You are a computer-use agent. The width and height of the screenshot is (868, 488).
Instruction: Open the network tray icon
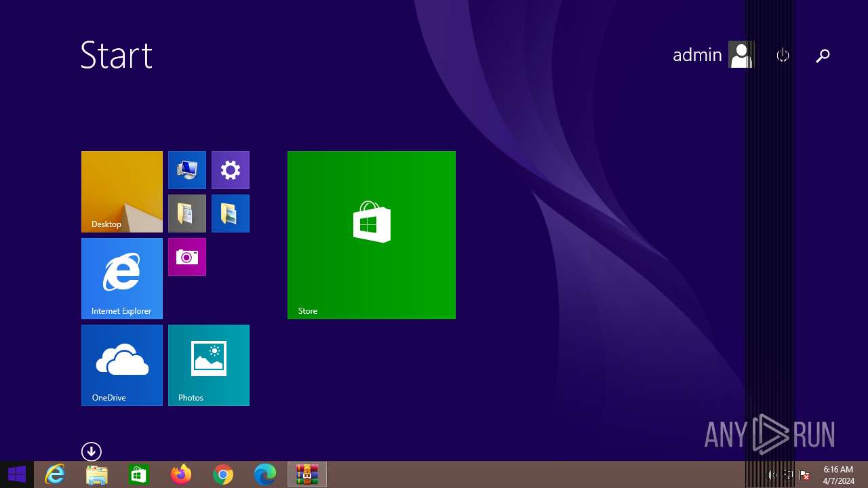[x=788, y=475]
